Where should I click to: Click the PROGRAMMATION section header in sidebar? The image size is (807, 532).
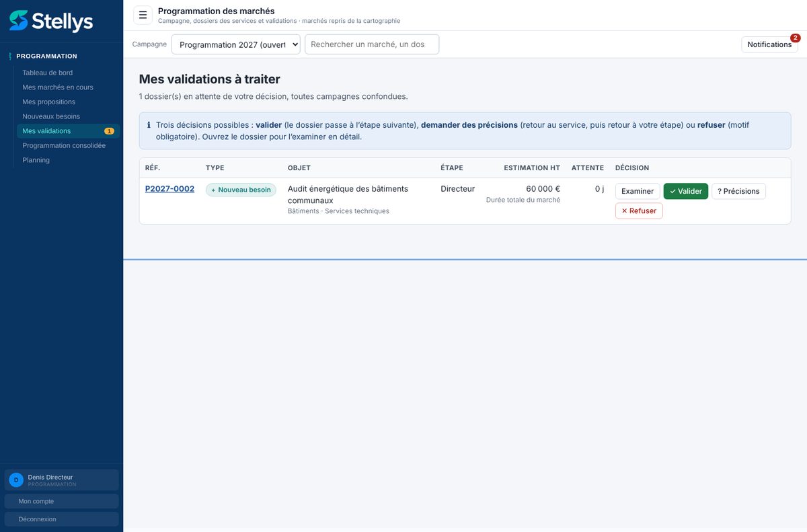pos(46,56)
